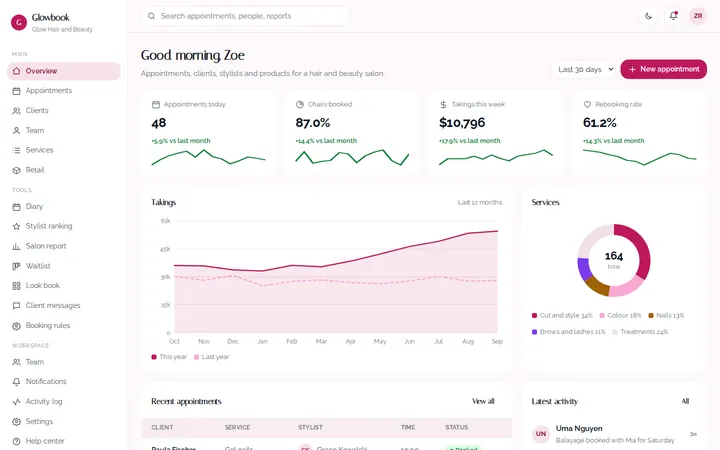
Task: Open Help center link
Action: [x=63, y=441]
